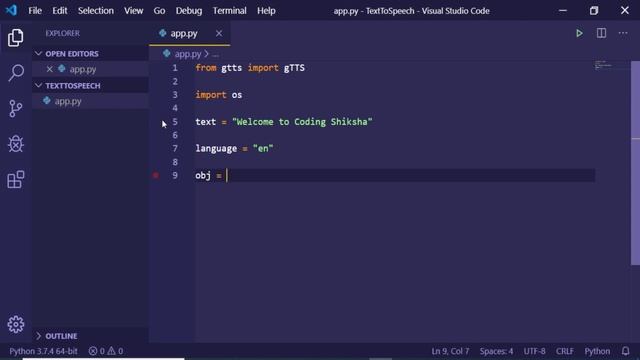Click line 5 text assignment code
Screen dimensions: 640x360
(284, 122)
